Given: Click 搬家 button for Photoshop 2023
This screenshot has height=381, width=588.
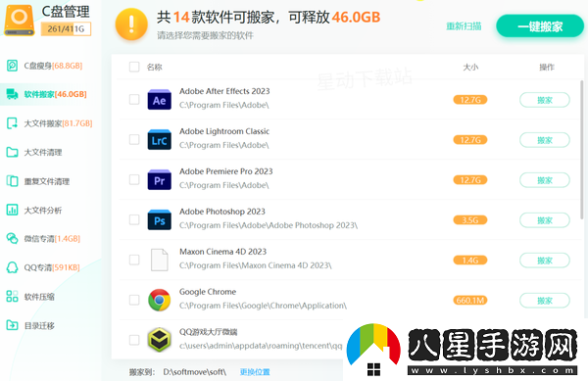Looking at the screenshot, I should [x=545, y=220].
